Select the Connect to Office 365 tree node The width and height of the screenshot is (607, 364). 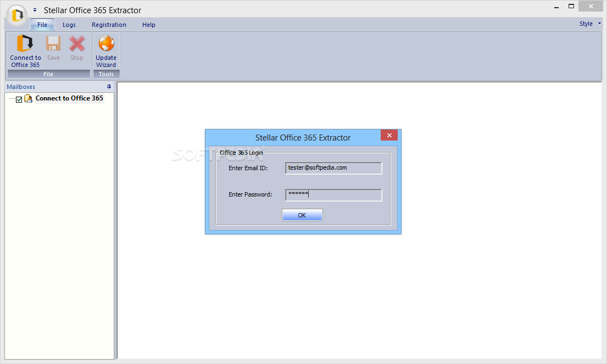(x=69, y=98)
